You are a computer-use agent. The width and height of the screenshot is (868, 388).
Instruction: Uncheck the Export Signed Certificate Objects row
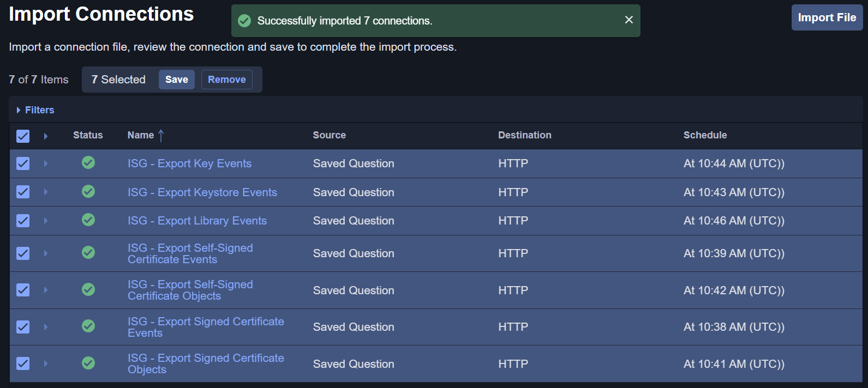tap(23, 363)
